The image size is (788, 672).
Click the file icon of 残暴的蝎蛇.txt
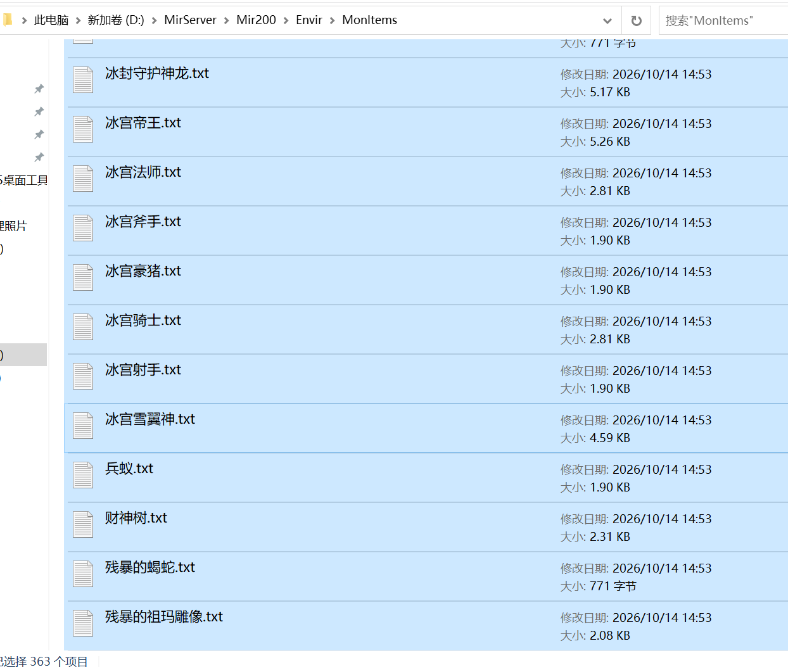click(x=83, y=574)
